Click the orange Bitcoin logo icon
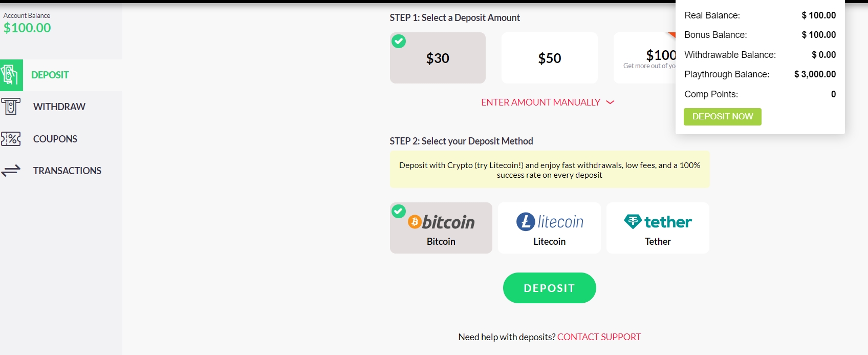868x355 pixels. pos(415,222)
